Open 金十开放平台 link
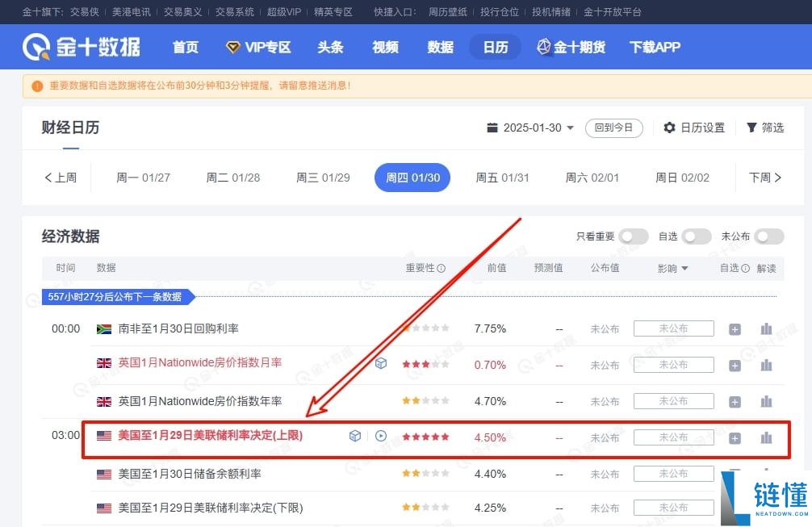The width and height of the screenshot is (812, 527). tap(613, 12)
